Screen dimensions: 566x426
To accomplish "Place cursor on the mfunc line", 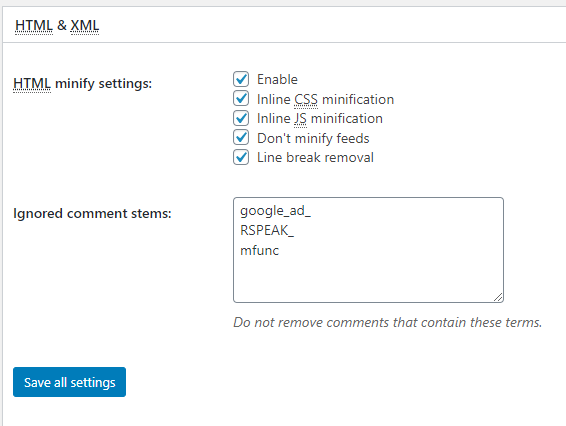I will point(260,250).
